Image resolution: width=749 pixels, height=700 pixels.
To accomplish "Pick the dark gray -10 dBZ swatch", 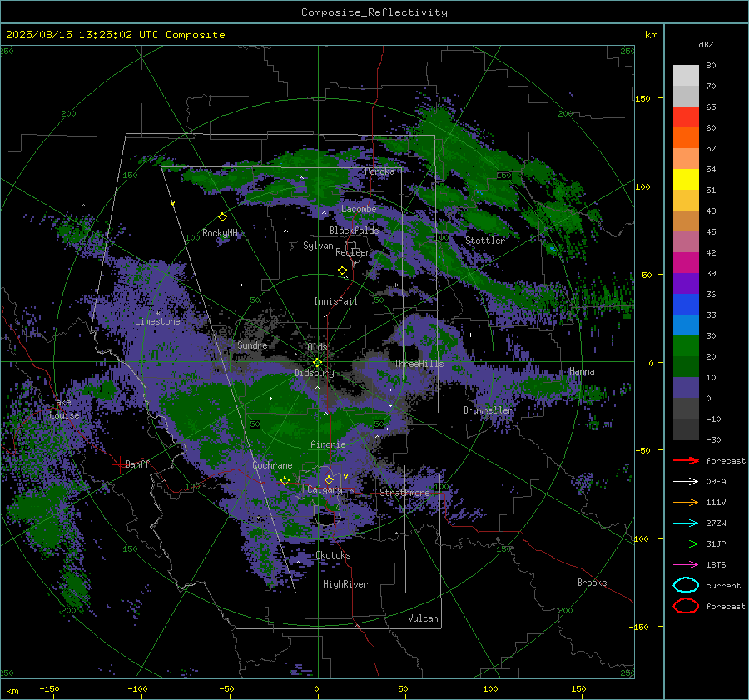I will 686,429.
